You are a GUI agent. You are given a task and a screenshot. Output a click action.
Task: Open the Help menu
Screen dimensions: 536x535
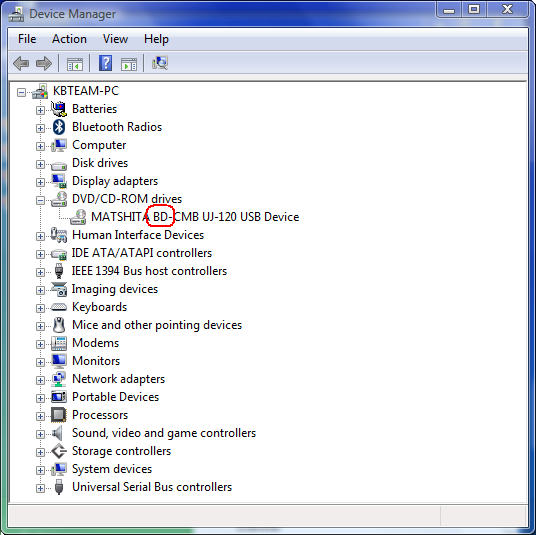pyautogui.click(x=156, y=39)
